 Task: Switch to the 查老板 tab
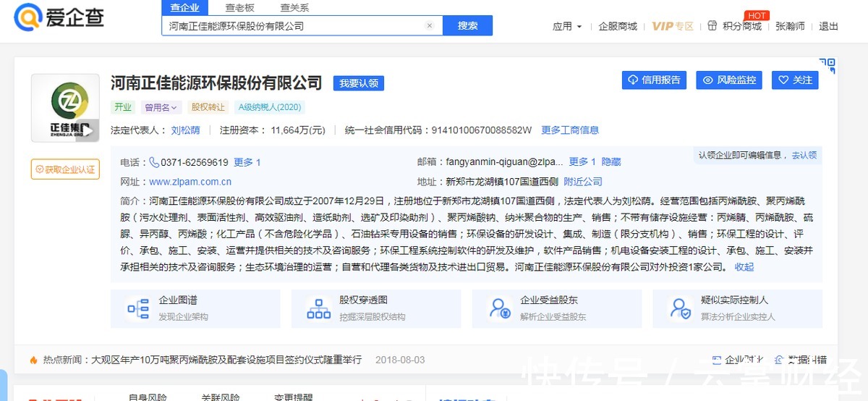pyautogui.click(x=239, y=7)
